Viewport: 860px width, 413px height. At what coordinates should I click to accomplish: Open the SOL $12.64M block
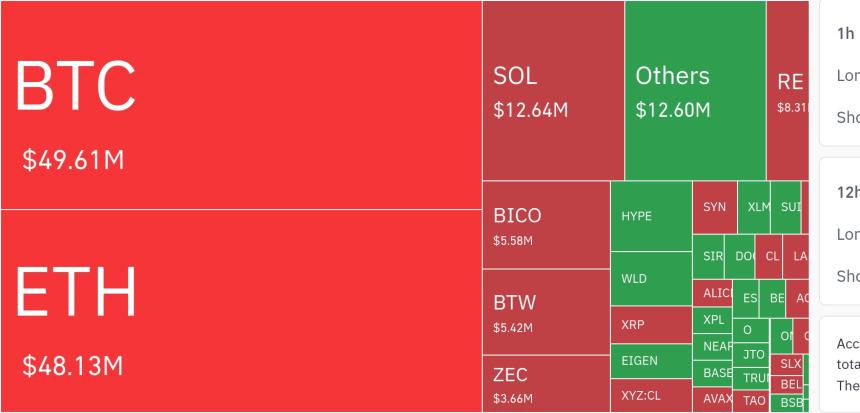coord(553,90)
